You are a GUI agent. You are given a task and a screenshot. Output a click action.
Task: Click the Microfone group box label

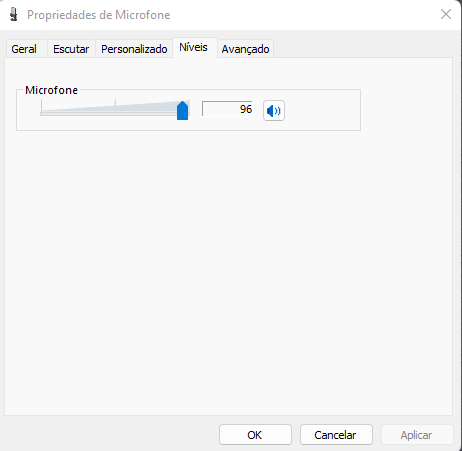(x=52, y=90)
